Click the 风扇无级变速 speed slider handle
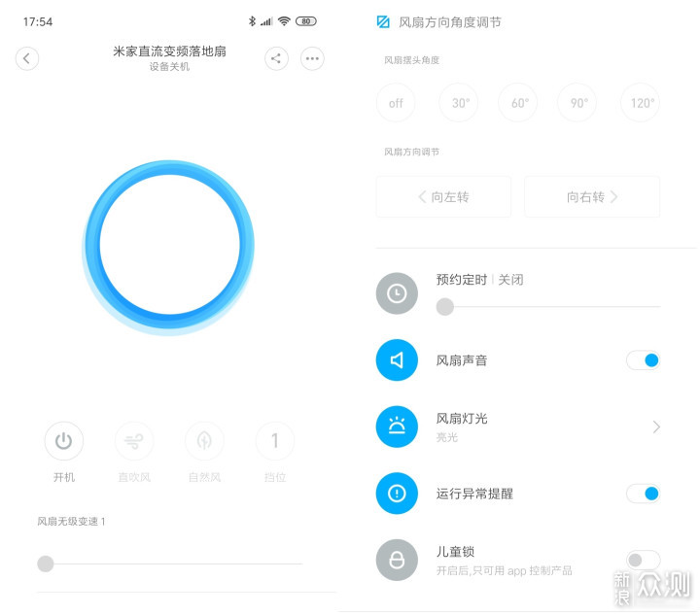The width and height of the screenshot is (700, 615). (x=45, y=564)
